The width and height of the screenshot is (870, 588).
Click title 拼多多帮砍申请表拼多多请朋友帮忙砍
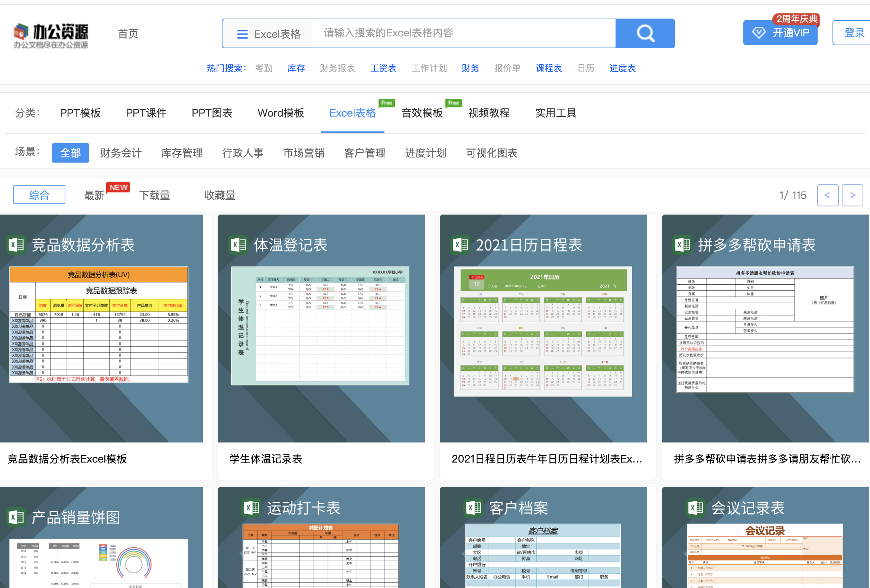(x=767, y=459)
